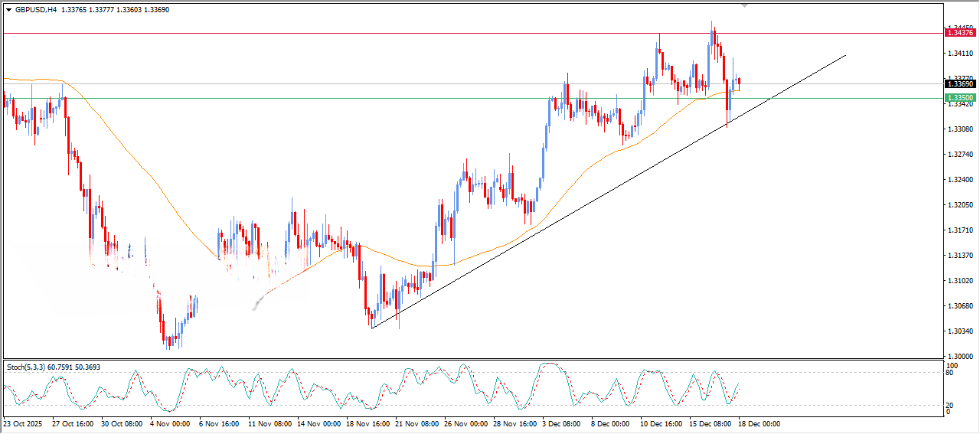Click the red 1.34376 price label

pyautogui.click(x=960, y=32)
